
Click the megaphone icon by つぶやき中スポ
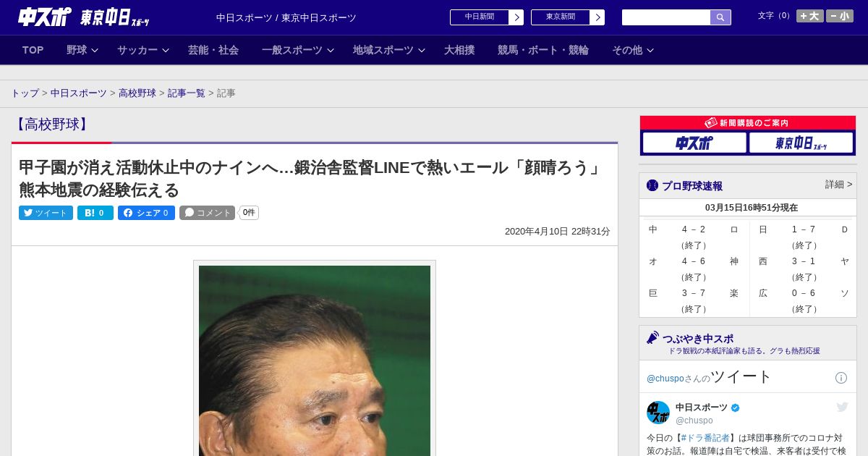pyautogui.click(x=653, y=338)
